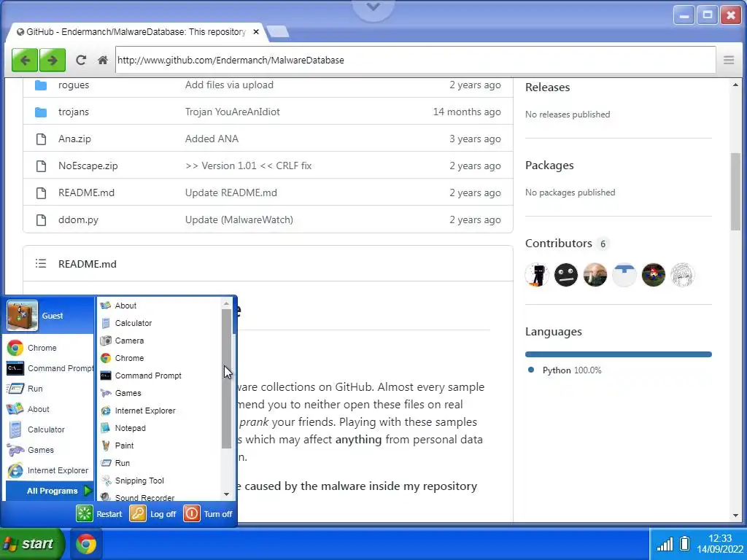The width and height of the screenshot is (747, 560).
Task: Open Run from the pinned Start list
Action: click(25, 389)
